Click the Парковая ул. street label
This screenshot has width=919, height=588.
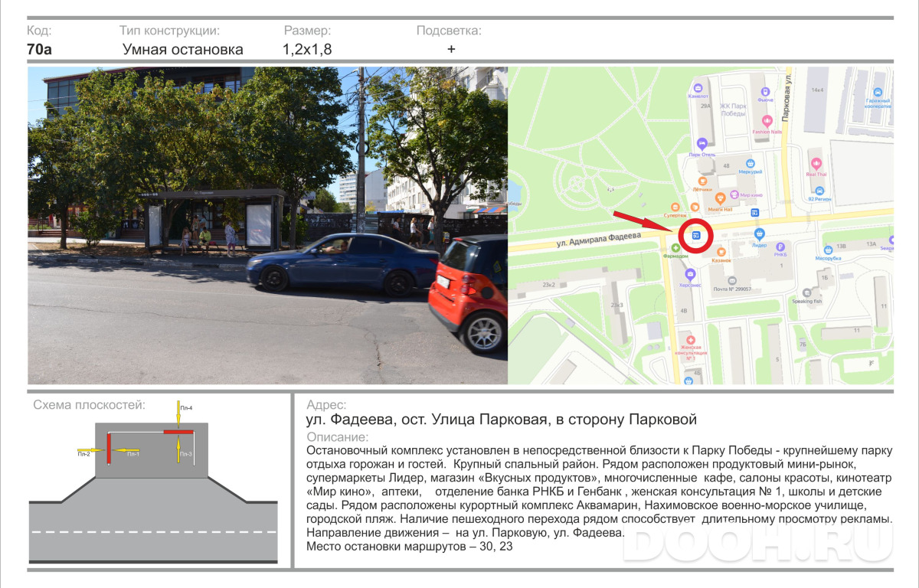(787, 99)
